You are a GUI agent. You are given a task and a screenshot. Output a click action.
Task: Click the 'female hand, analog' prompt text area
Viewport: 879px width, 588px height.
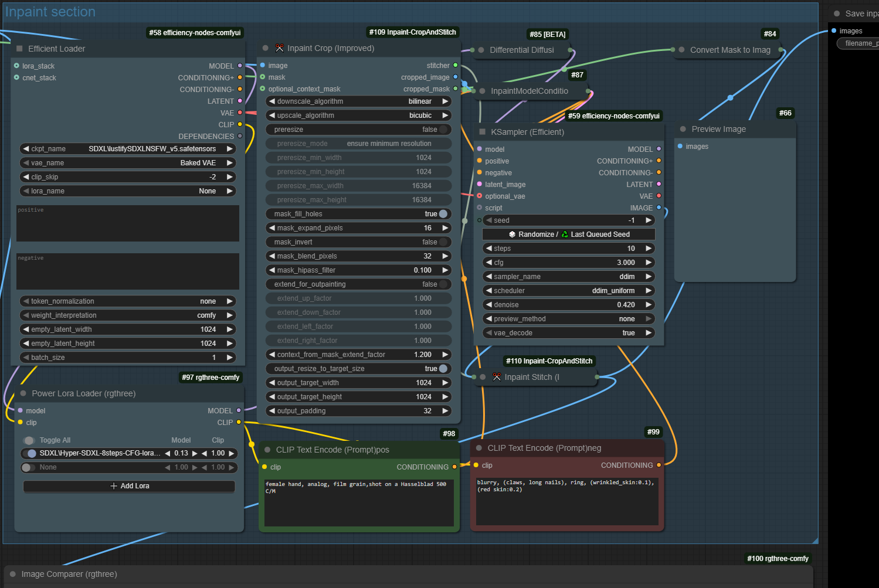(359, 502)
